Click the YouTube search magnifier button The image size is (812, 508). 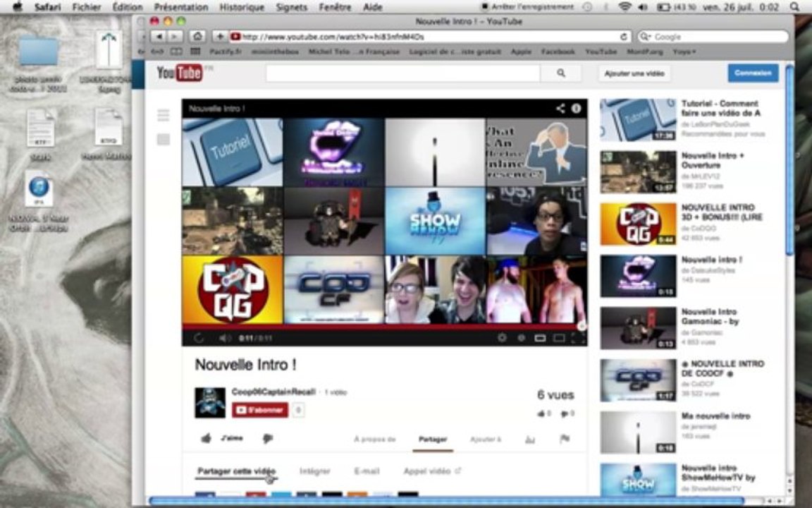tap(561, 73)
